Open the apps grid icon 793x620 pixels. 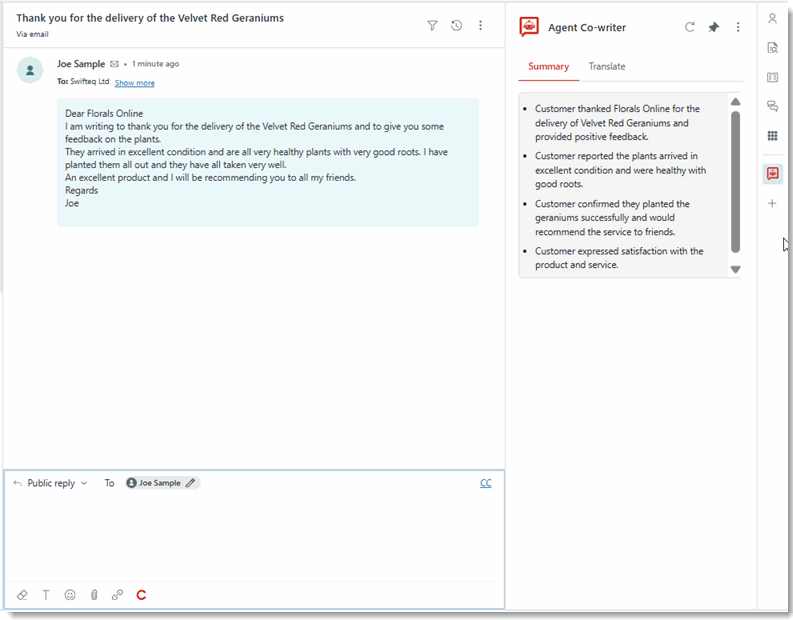(772, 136)
